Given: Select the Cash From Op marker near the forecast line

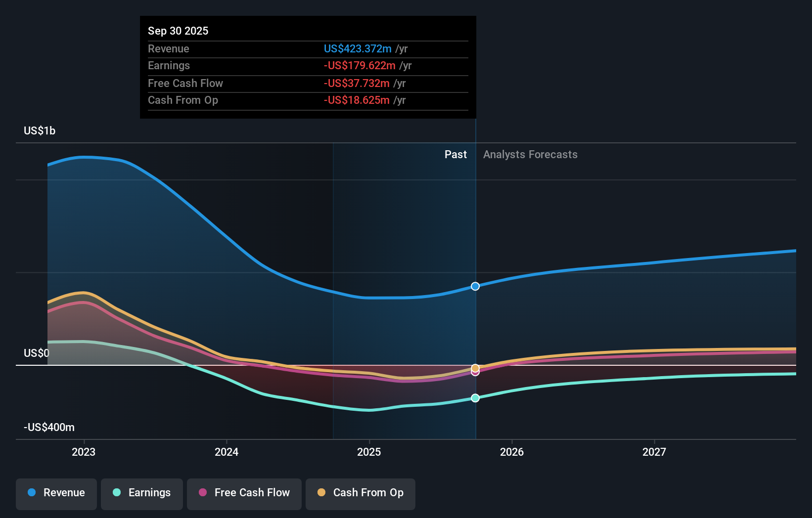Looking at the screenshot, I should [x=475, y=367].
